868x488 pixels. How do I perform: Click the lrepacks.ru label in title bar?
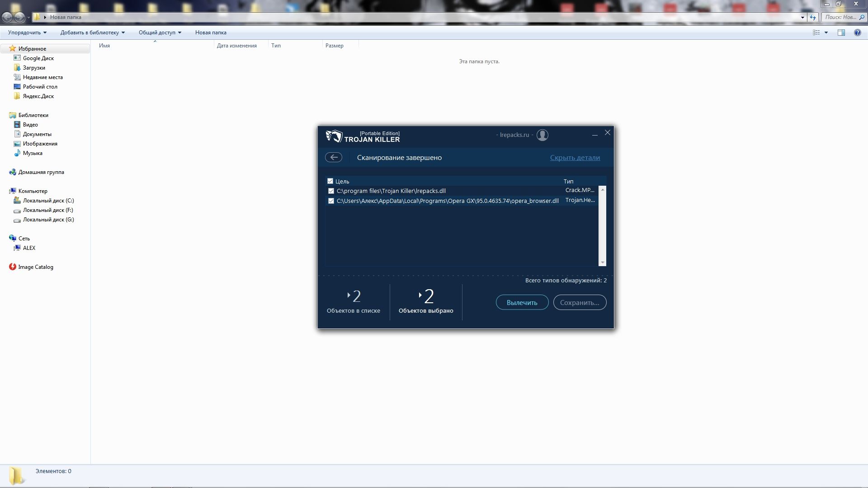[x=514, y=135]
